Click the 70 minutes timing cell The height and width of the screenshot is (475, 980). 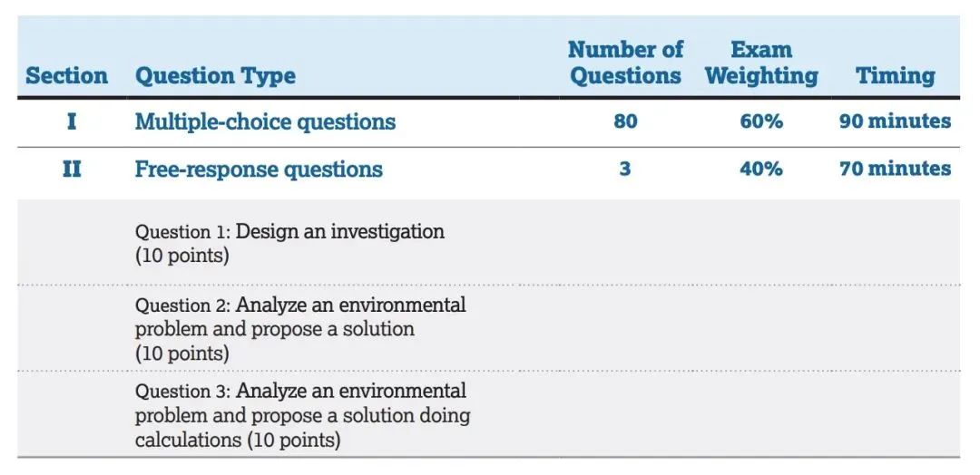895,170
